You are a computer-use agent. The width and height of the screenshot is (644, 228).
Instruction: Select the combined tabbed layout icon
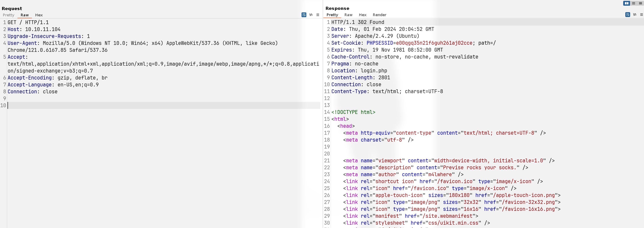click(x=640, y=3)
